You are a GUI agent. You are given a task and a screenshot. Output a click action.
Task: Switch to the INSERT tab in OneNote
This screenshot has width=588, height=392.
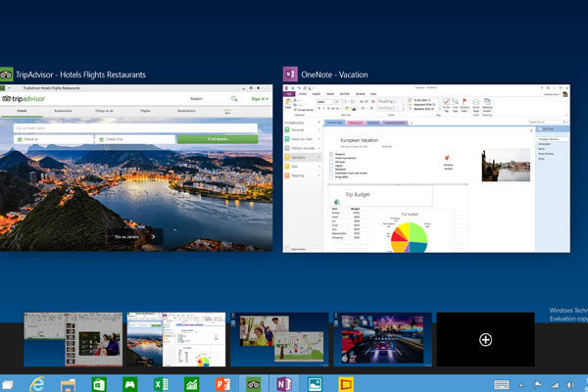pos(317,94)
